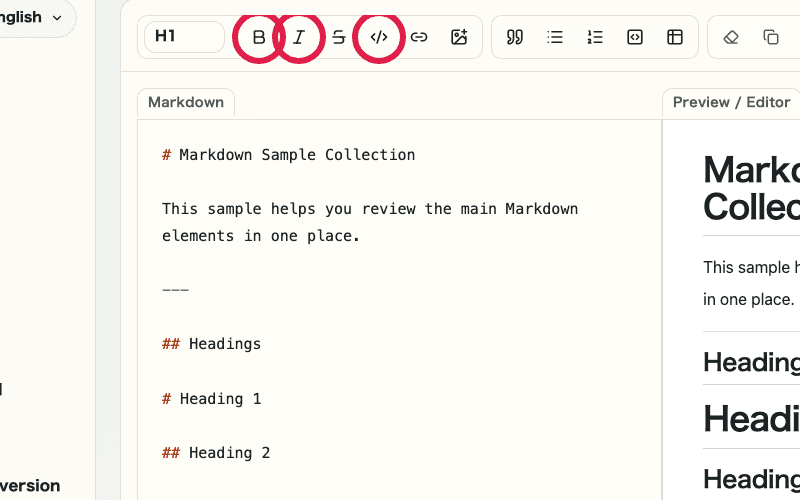Image resolution: width=800 pixels, height=500 pixels.
Task: Apply strikethrough formatting
Action: [x=339, y=37]
